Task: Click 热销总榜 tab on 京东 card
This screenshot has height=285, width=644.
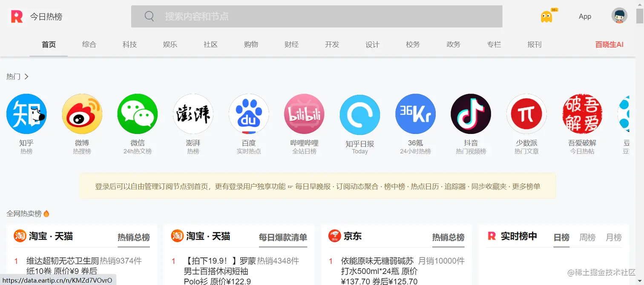Action: pyautogui.click(x=448, y=237)
